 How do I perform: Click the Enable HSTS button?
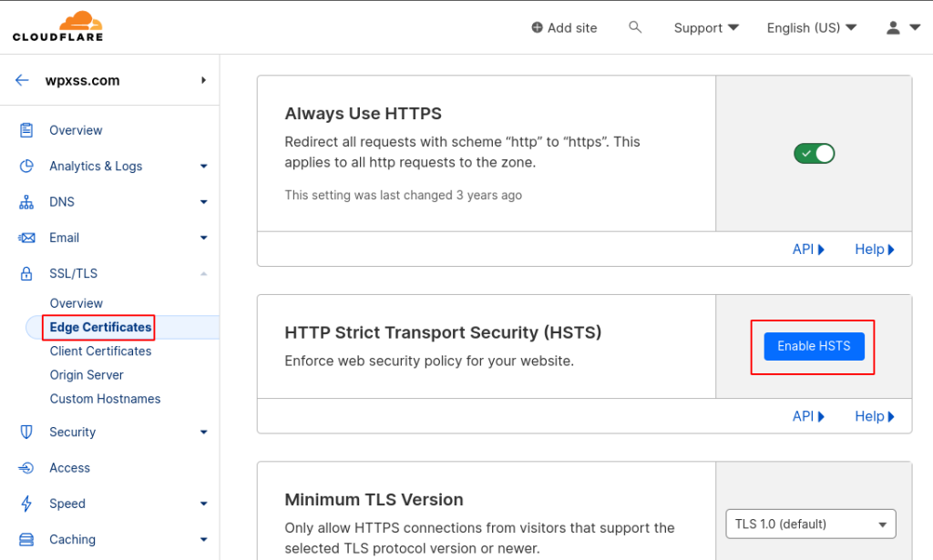click(x=814, y=346)
